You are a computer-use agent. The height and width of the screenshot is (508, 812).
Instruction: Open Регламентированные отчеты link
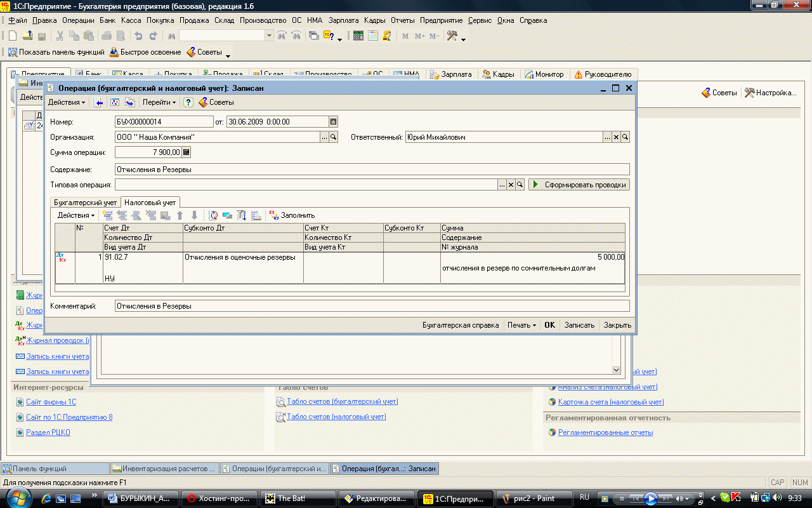pyautogui.click(x=605, y=432)
